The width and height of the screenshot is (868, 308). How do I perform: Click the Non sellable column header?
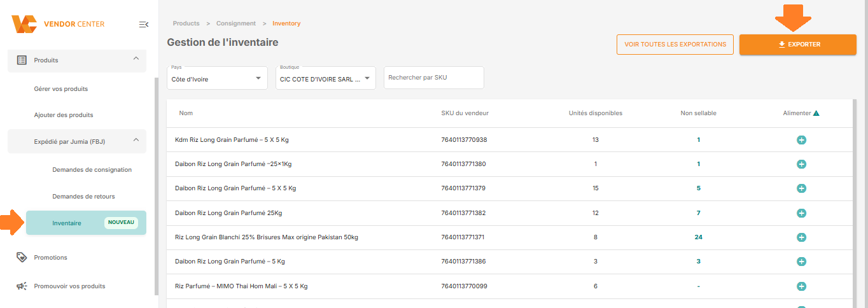point(698,113)
